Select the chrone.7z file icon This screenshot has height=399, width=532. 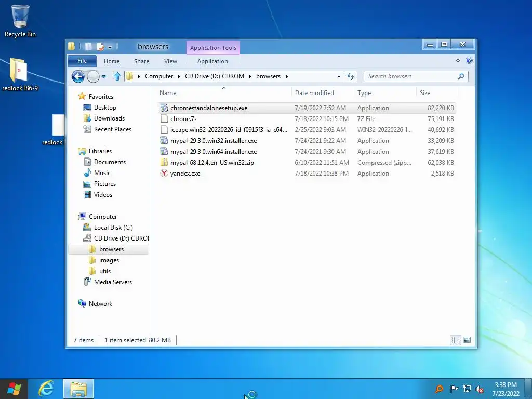click(x=164, y=119)
